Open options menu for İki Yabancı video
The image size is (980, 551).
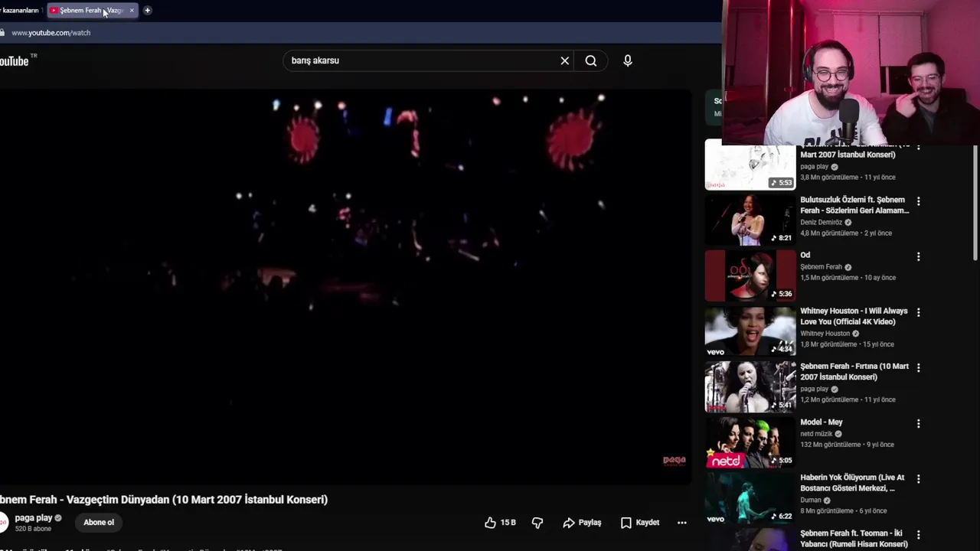click(919, 535)
